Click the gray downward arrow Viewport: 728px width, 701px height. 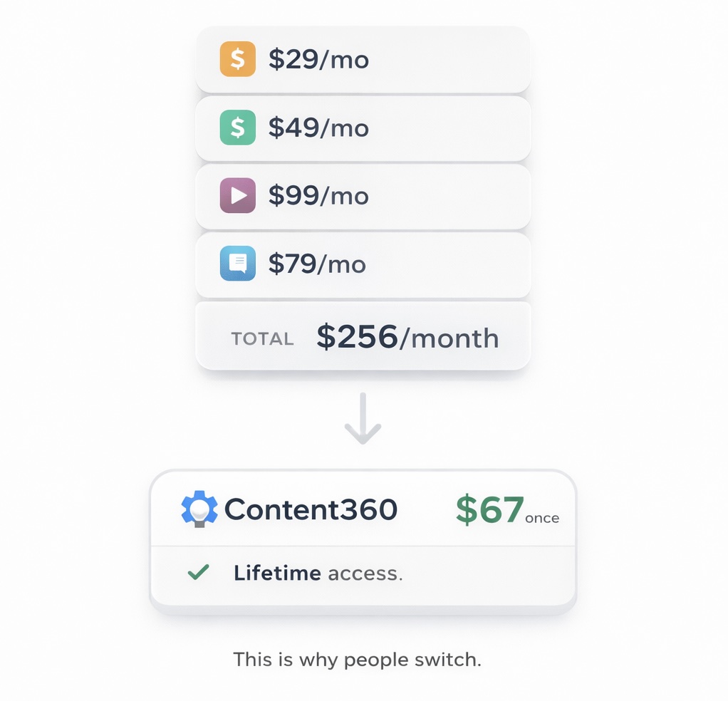[x=363, y=418]
